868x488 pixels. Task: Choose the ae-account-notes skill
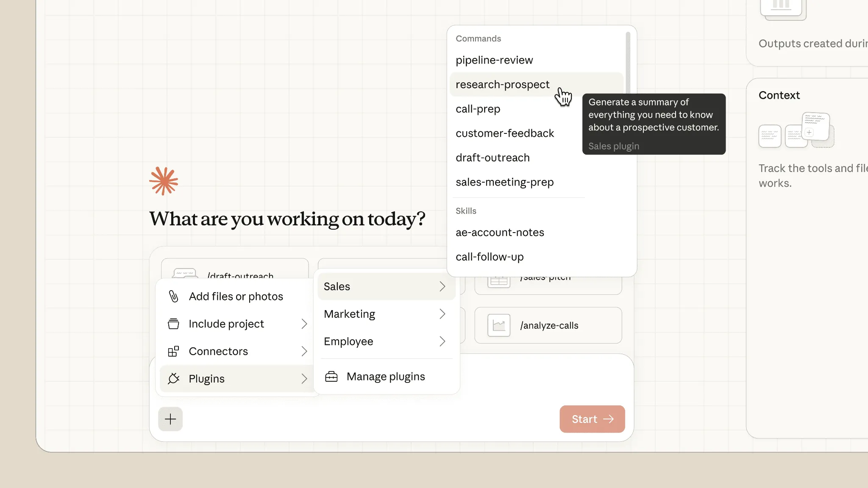[500, 232]
